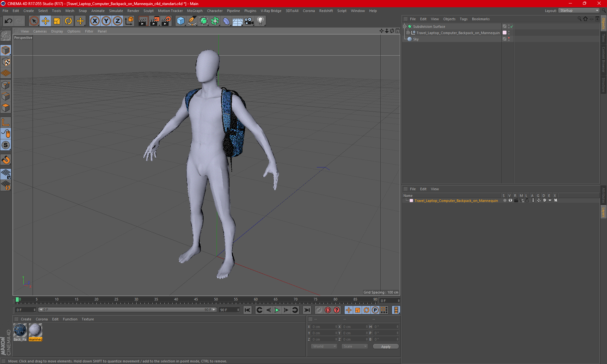607x364 pixels.
Task: Toggle layer visibility eye for Travel_Laptop layer
Action: [x=510, y=200]
